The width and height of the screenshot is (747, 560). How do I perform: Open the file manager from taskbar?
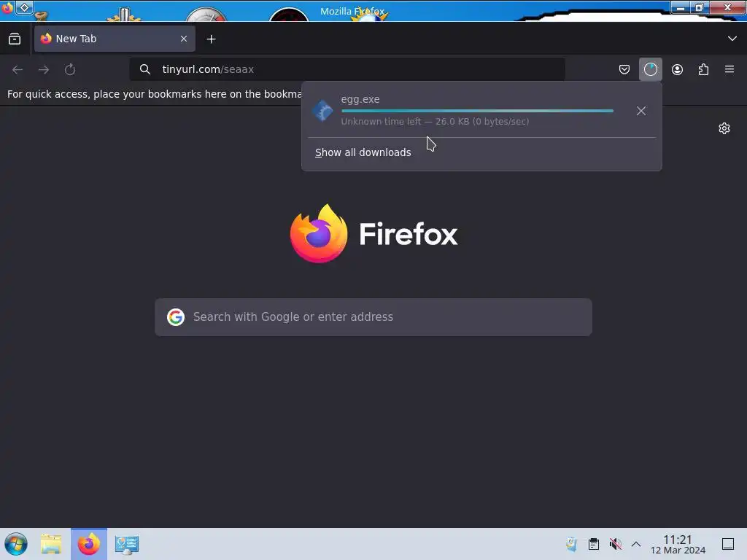(x=51, y=544)
